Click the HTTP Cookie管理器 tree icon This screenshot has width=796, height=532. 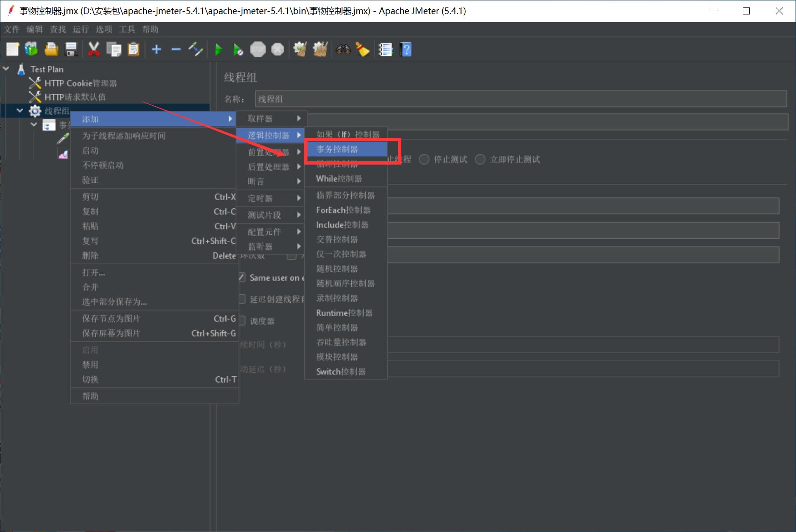[35, 83]
